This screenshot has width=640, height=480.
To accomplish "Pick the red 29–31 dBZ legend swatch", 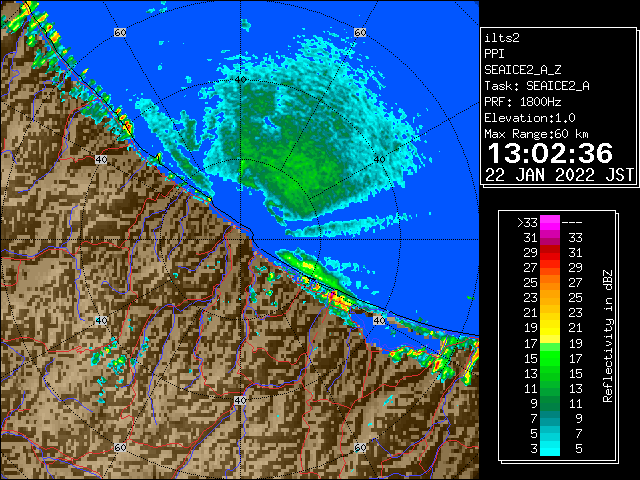I will coord(550,253).
